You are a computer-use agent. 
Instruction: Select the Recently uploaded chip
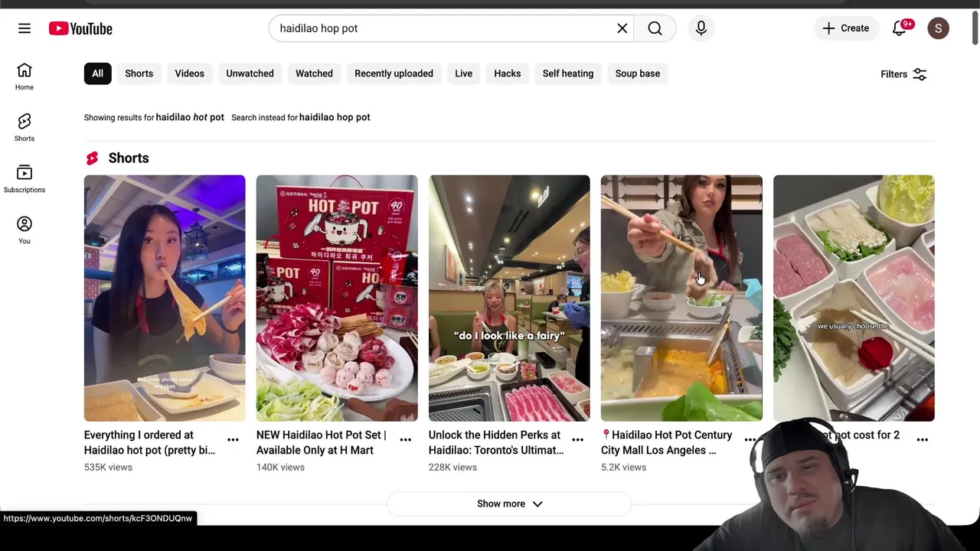point(394,73)
